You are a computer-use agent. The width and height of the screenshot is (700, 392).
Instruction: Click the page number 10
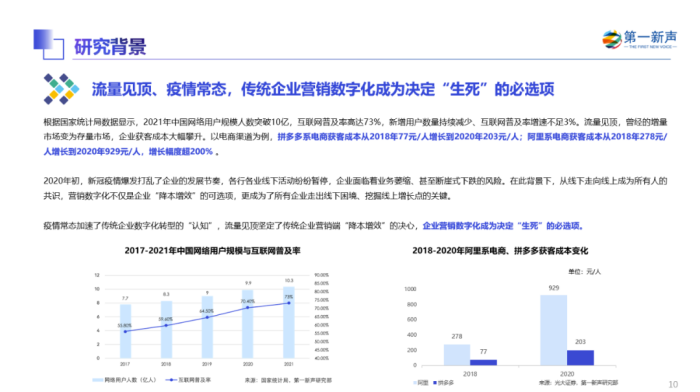tap(673, 384)
